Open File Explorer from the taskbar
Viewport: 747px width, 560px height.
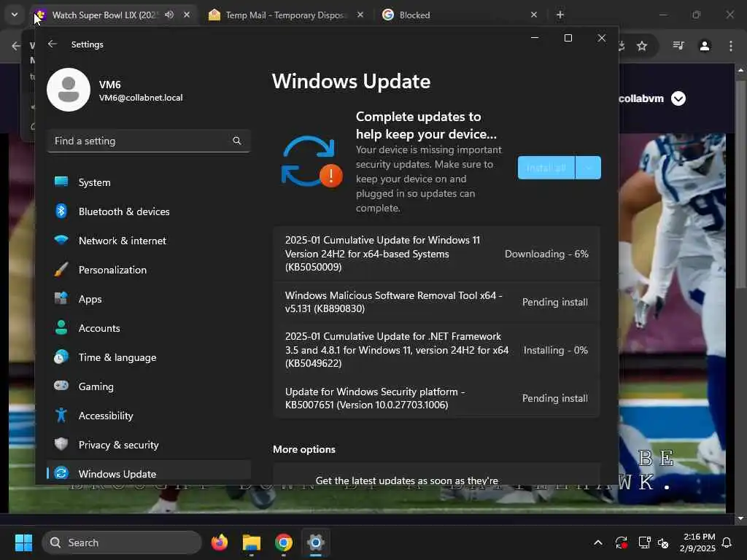tap(252, 542)
